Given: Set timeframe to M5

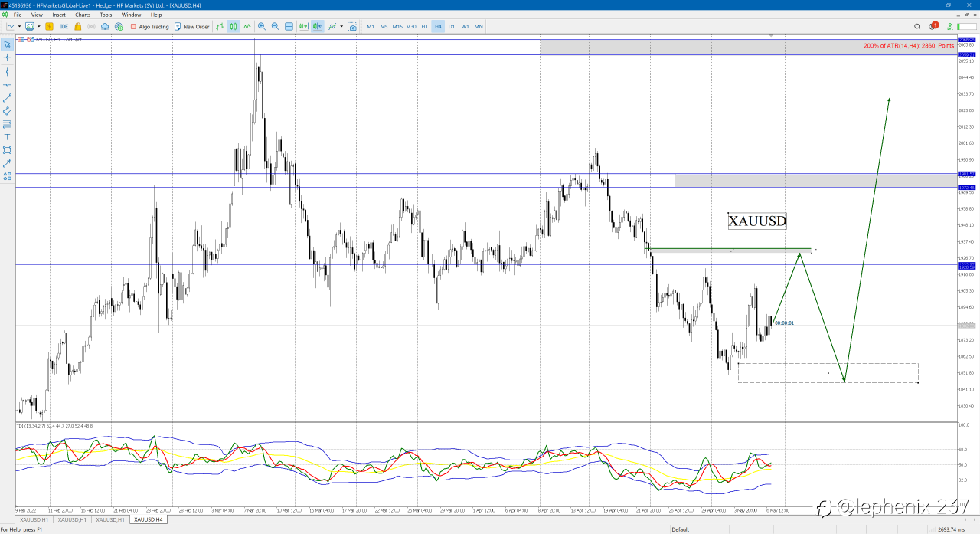Looking at the screenshot, I should tap(384, 26).
